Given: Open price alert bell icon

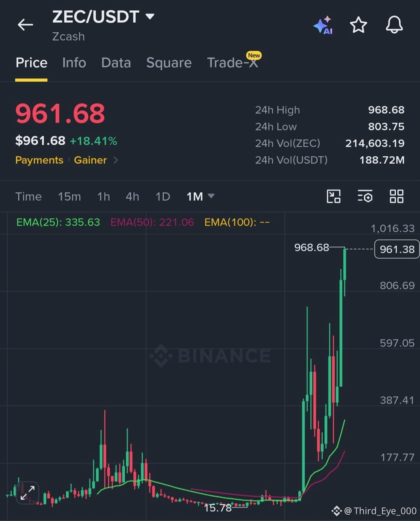Looking at the screenshot, I should (x=394, y=25).
